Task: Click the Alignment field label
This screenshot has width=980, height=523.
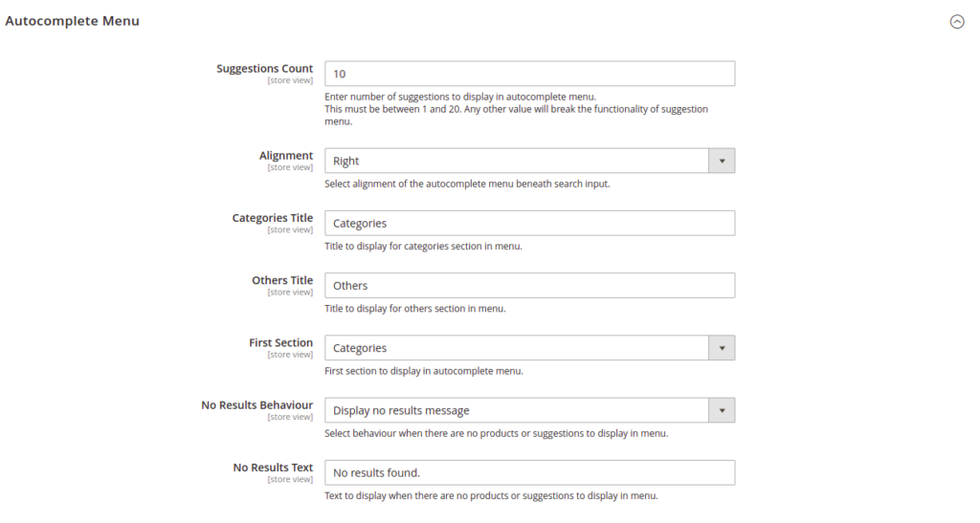Action: click(x=286, y=156)
